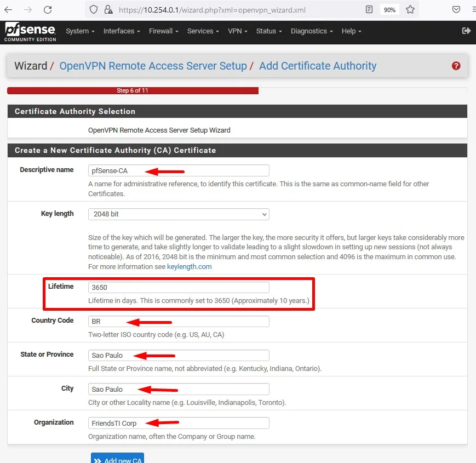476x463 pixels.
Task: Click the 'Certificate Authority Selection' heading
Action: coord(75,111)
